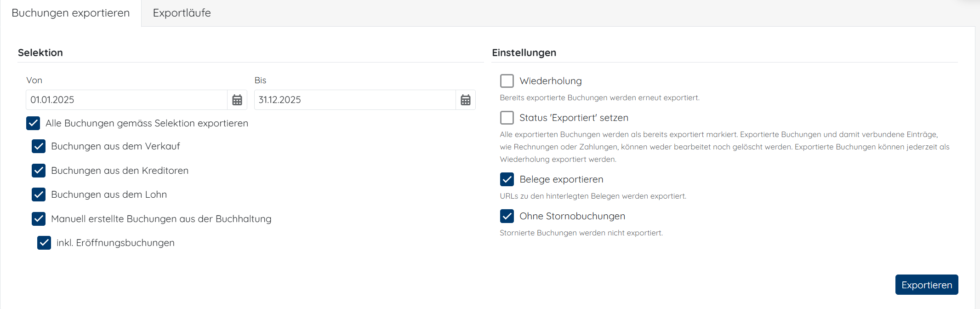980x309 pixels.
Task: Tick the Status 'Exportiert' setzen checkbox
Action: (x=507, y=118)
